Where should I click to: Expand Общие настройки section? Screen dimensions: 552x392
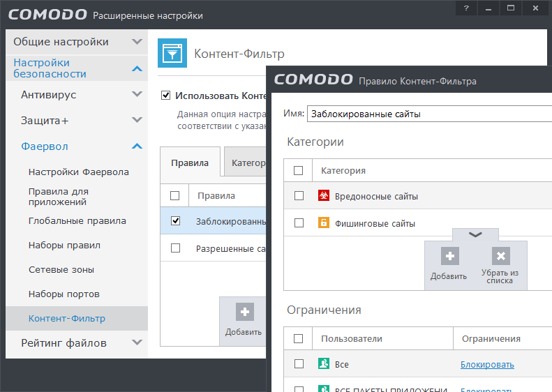point(137,42)
